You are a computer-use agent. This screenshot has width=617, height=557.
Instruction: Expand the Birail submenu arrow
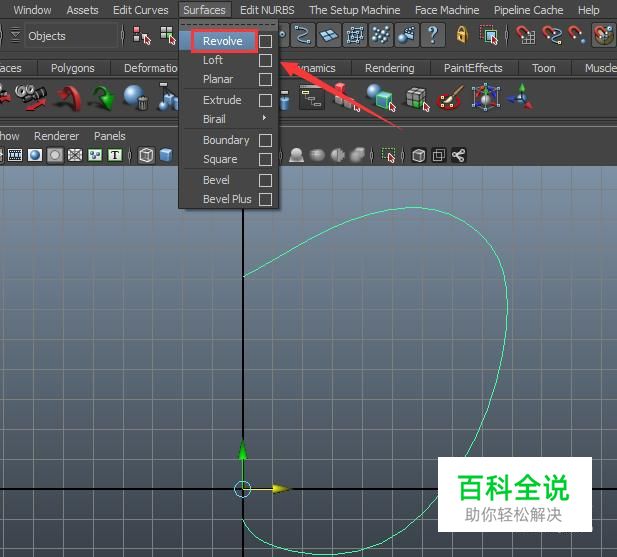264,118
